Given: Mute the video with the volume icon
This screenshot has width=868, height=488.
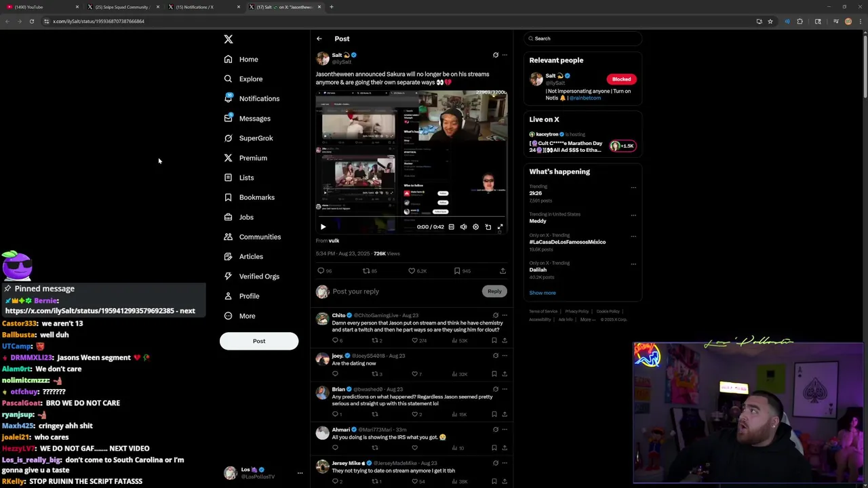Looking at the screenshot, I should click(464, 227).
